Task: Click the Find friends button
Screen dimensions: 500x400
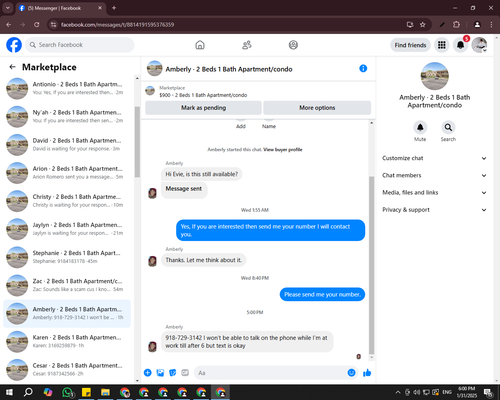Action: [410, 45]
